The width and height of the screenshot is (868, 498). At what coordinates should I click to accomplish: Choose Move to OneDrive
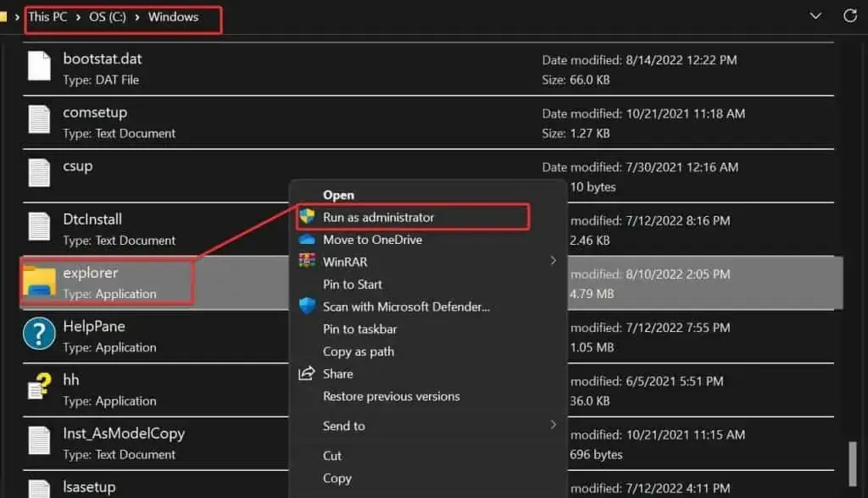point(373,240)
